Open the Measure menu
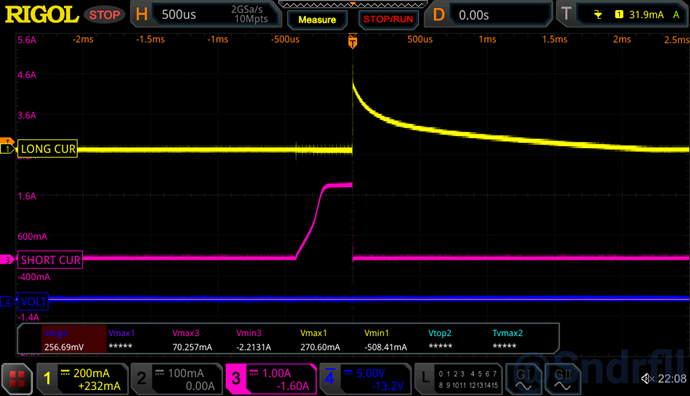 click(317, 19)
